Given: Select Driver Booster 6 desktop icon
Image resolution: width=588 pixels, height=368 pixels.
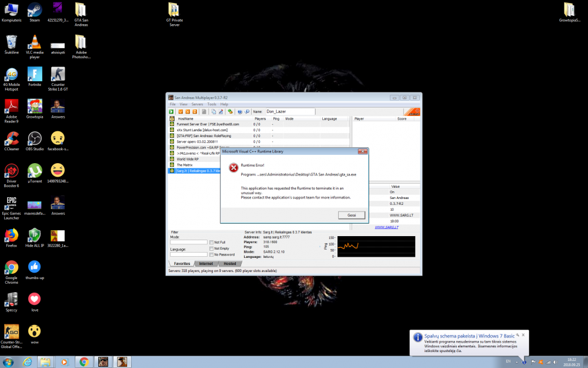Looking at the screenshot, I should [x=12, y=175].
